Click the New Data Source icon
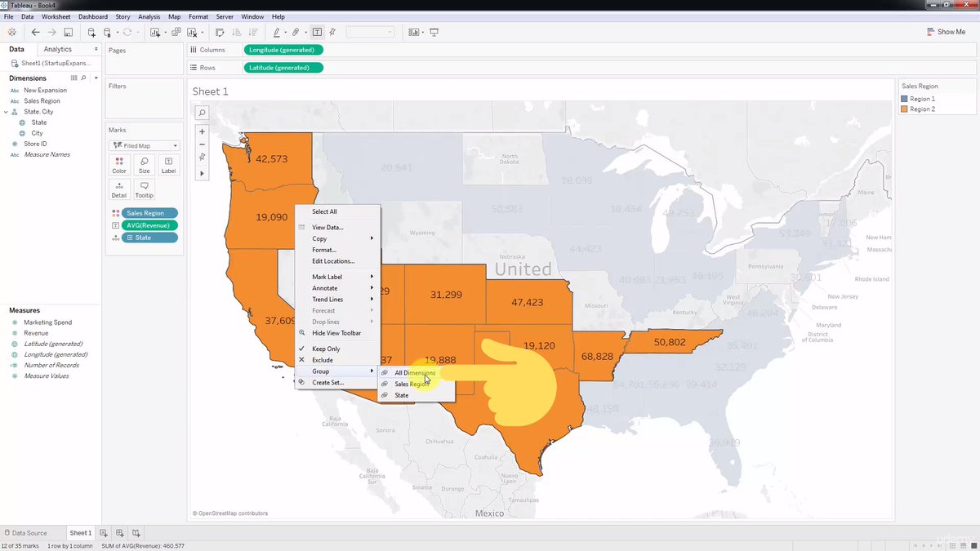Viewport: 980px width, 551px height. (91, 32)
